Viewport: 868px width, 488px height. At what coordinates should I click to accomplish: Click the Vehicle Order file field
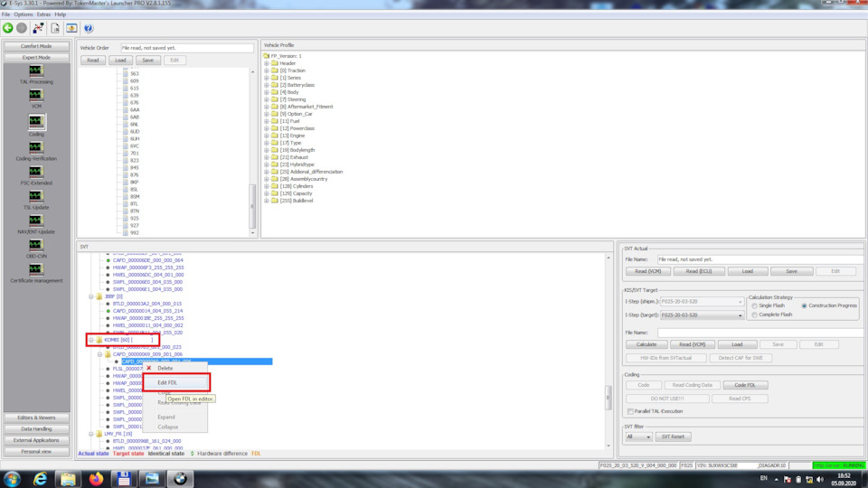pyautogui.click(x=187, y=48)
